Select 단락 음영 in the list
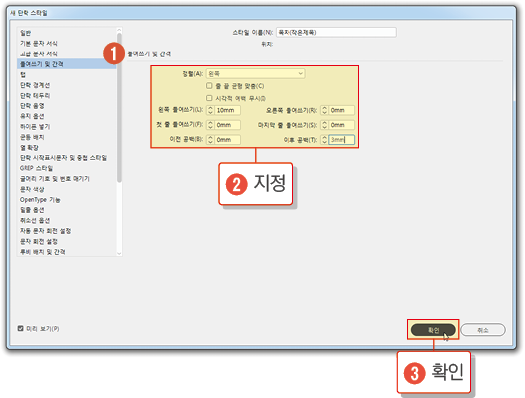The image size is (525, 398). 32,106
